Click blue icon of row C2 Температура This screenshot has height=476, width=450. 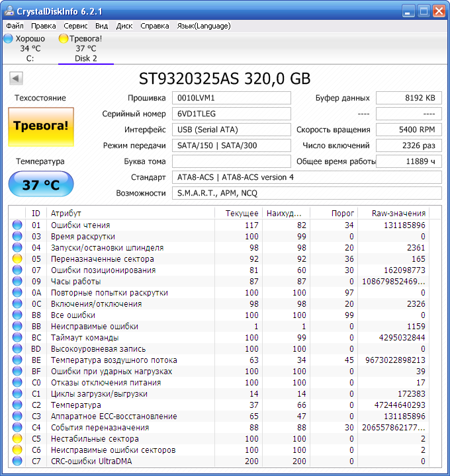coord(17,405)
